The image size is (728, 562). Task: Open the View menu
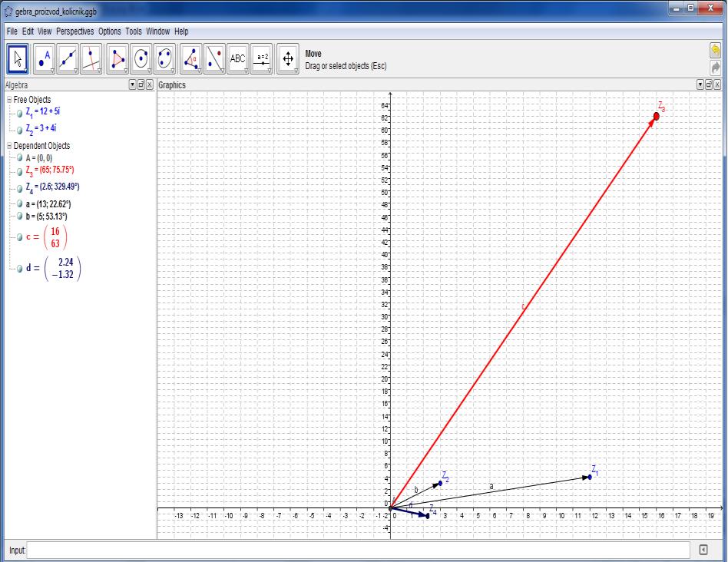coord(45,31)
